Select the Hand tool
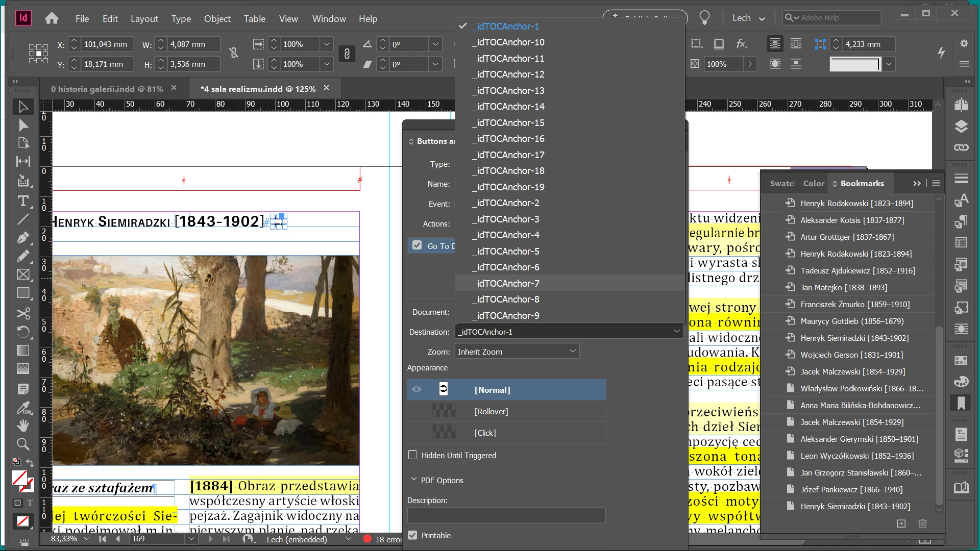The height and width of the screenshot is (551, 980). [x=23, y=425]
